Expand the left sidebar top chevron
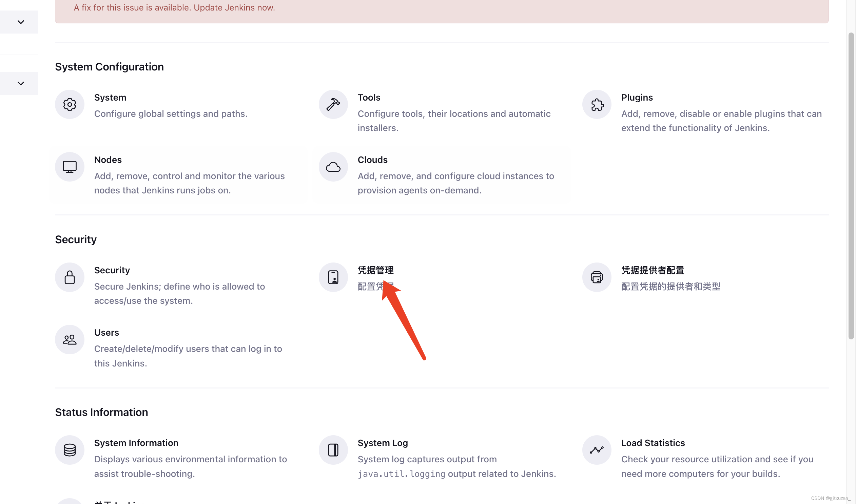This screenshot has height=504, width=856. coord(20,22)
